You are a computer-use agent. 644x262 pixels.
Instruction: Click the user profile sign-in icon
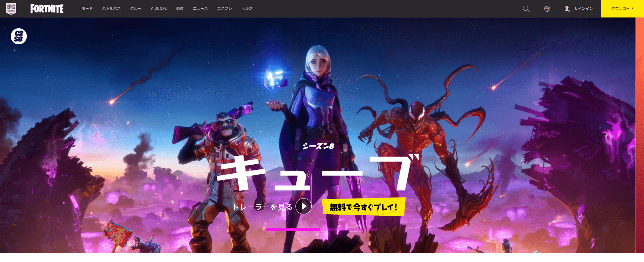coord(567,9)
